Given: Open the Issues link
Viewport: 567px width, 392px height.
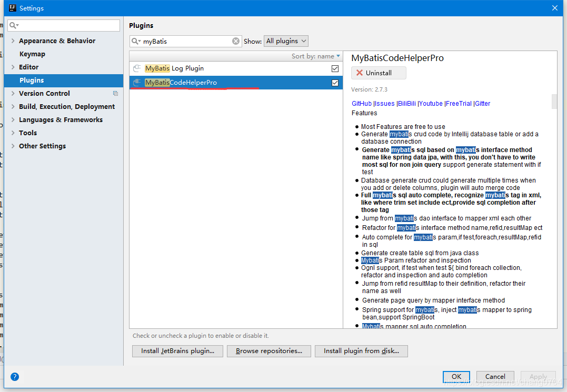Looking at the screenshot, I should click(x=385, y=104).
